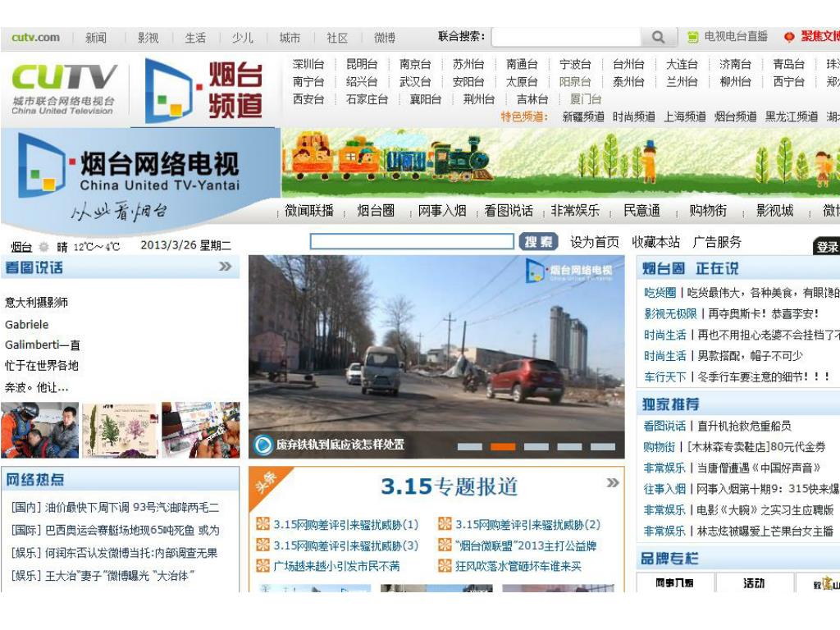
Task: Click the 烟台频道 channel logo
Action: pos(204,90)
